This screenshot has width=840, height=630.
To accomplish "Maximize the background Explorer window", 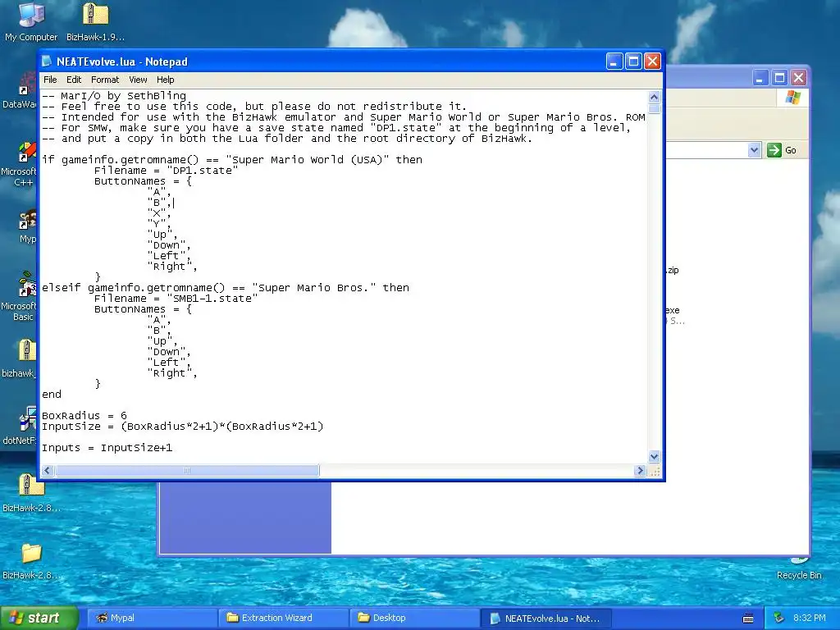I will point(779,78).
